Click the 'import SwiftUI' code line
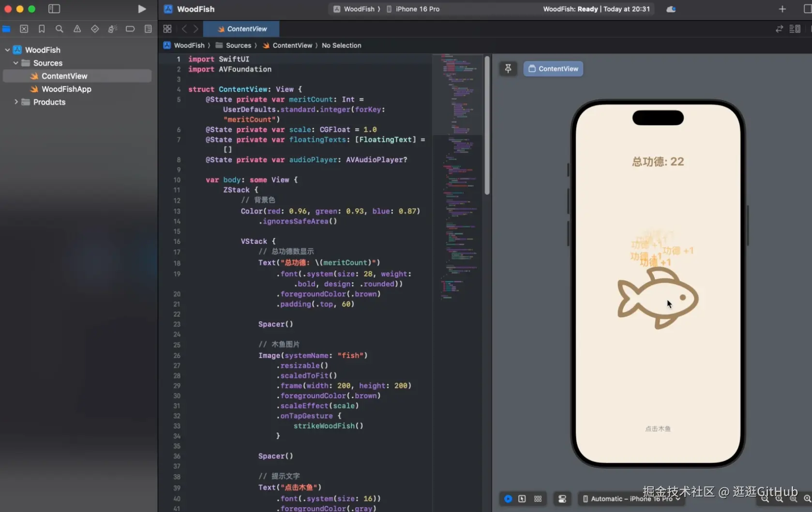Screen dimensions: 812x512 pyautogui.click(x=219, y=59)
